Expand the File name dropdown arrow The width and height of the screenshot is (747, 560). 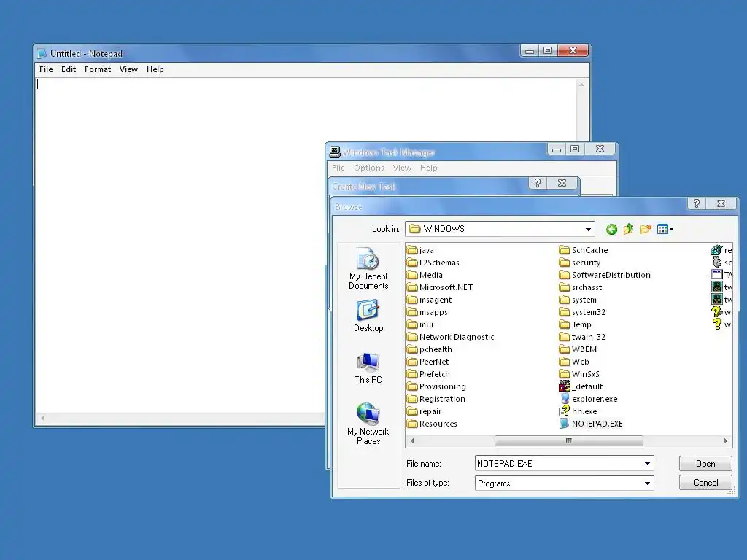647,463
